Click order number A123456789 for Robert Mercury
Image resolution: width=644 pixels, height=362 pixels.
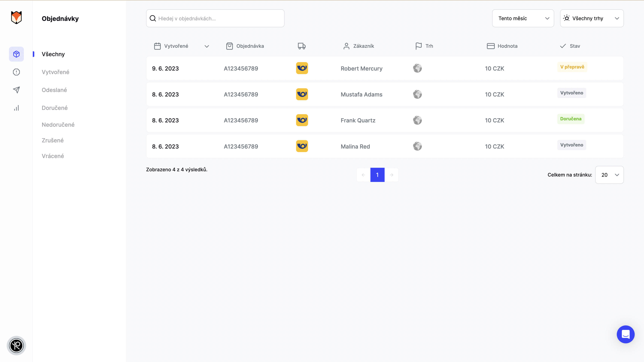click(241, 69)
